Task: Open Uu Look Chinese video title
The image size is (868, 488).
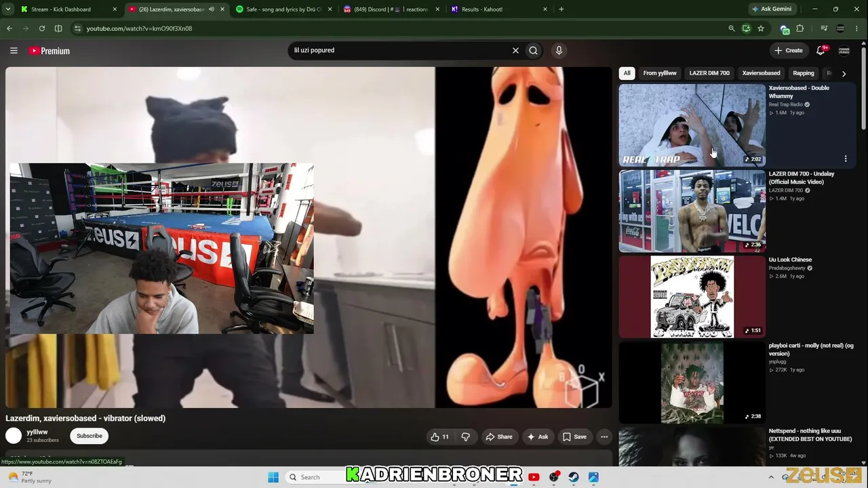Action: (x=790, y=260)
